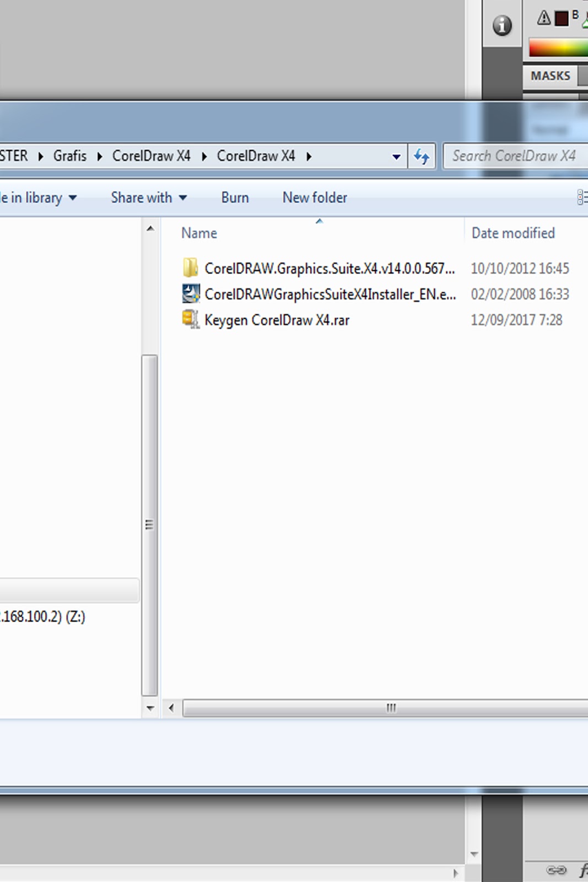Click the layer effects fx icon in Photoshop

tap(583, 870)
